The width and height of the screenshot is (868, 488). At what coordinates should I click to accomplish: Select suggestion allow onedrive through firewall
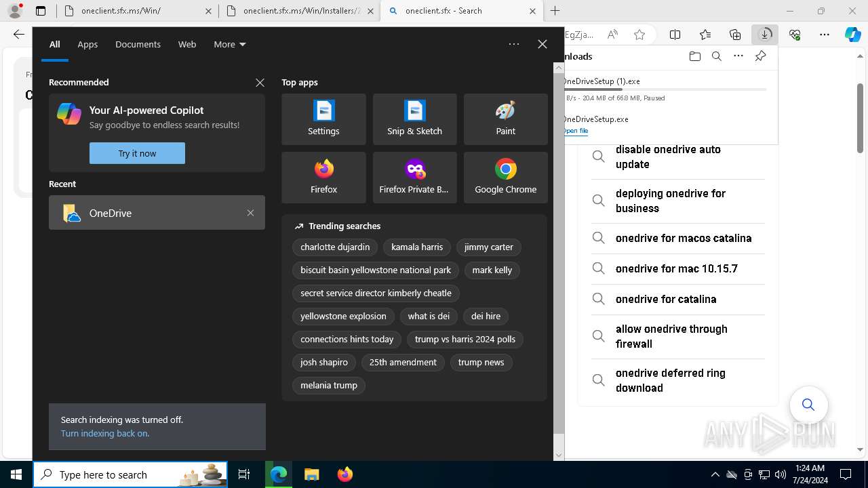coord(678,337)
